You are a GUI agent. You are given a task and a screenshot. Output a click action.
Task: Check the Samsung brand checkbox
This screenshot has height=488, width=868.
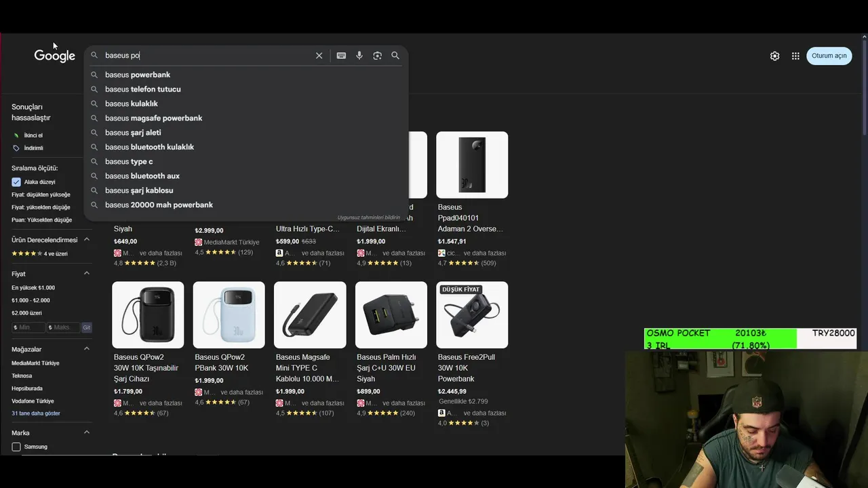16,447
